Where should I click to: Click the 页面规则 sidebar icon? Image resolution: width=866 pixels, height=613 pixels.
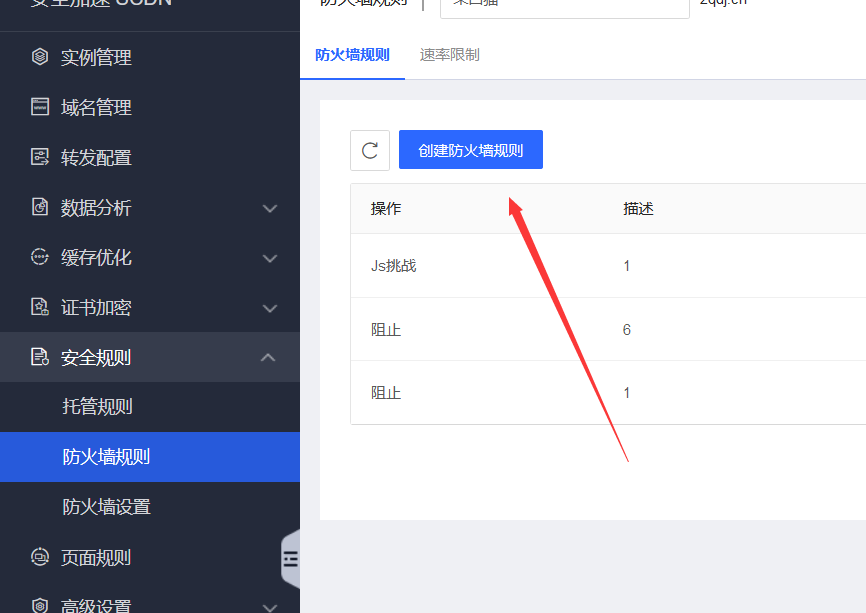pyautogui.click(x=40, y=557)
